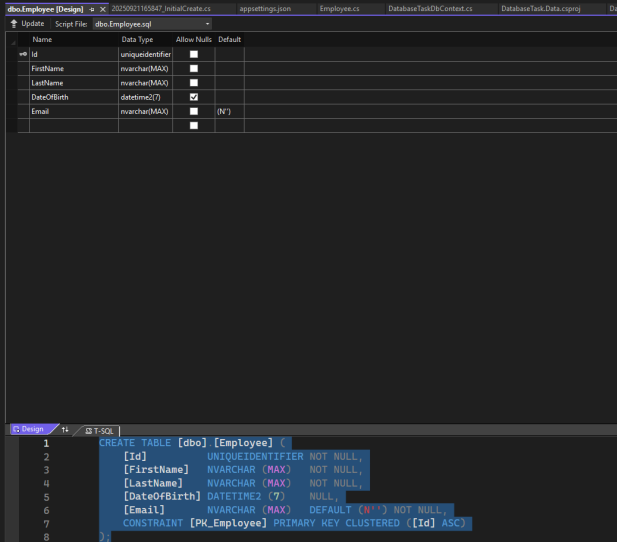
Task: Click the Email Default value cell
Action: click(x=229, y=111)
